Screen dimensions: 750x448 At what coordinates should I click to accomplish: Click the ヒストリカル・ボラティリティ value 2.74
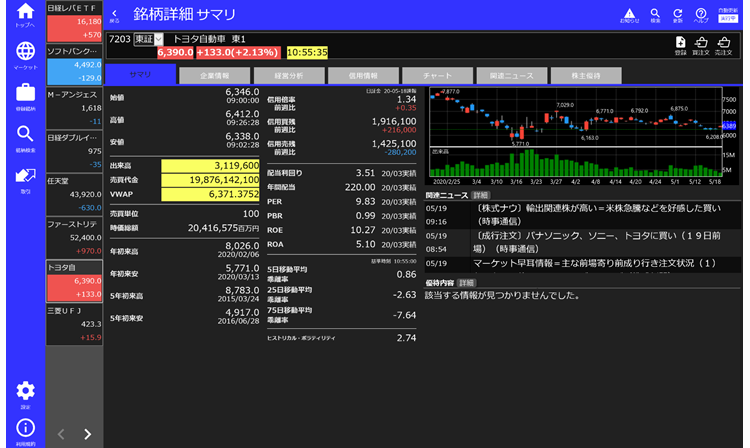pos(407,338)
